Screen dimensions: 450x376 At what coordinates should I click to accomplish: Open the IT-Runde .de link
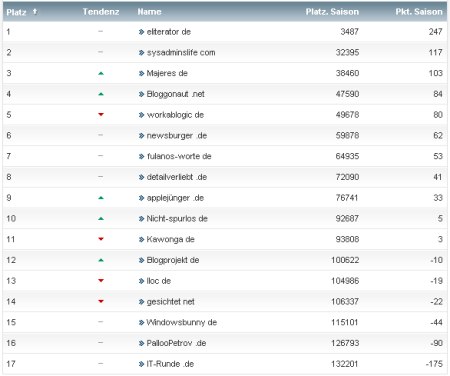point(170,364)
